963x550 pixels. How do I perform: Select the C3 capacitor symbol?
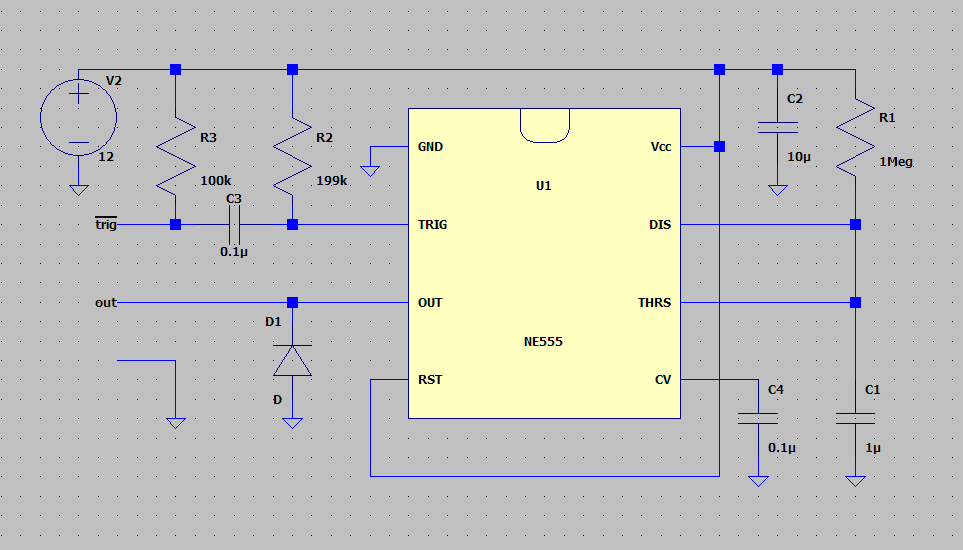pos(234,225)
